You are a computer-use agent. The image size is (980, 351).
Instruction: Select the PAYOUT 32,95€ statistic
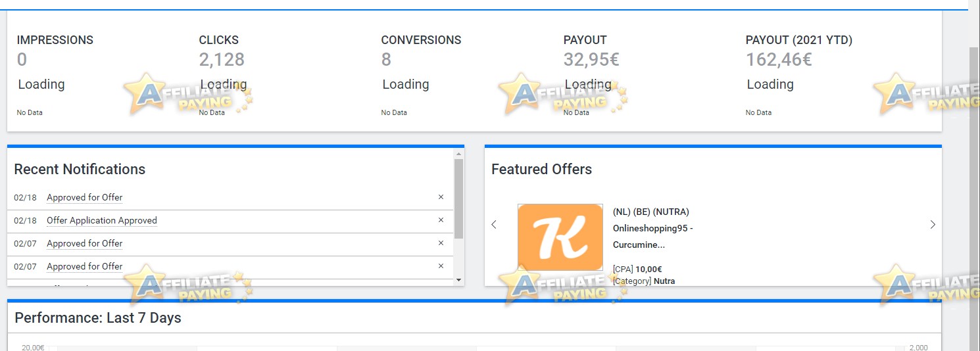click(591, 51)
